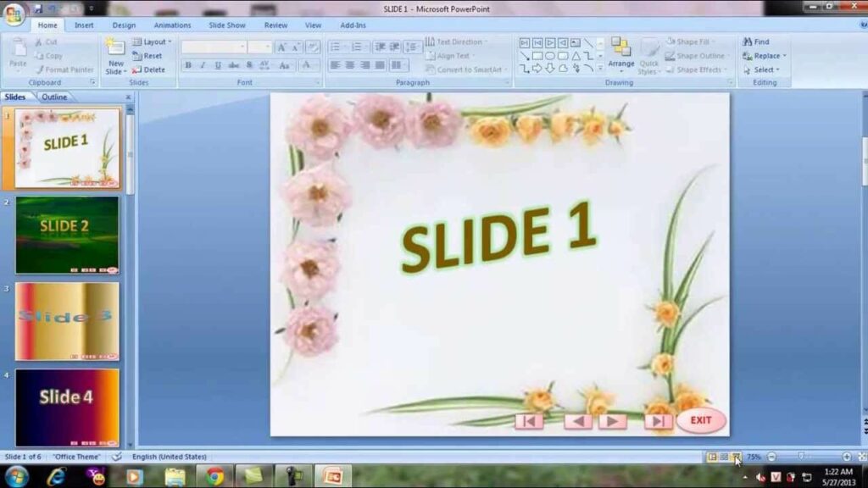Delete the selected slide

click(x=149, y=69)
